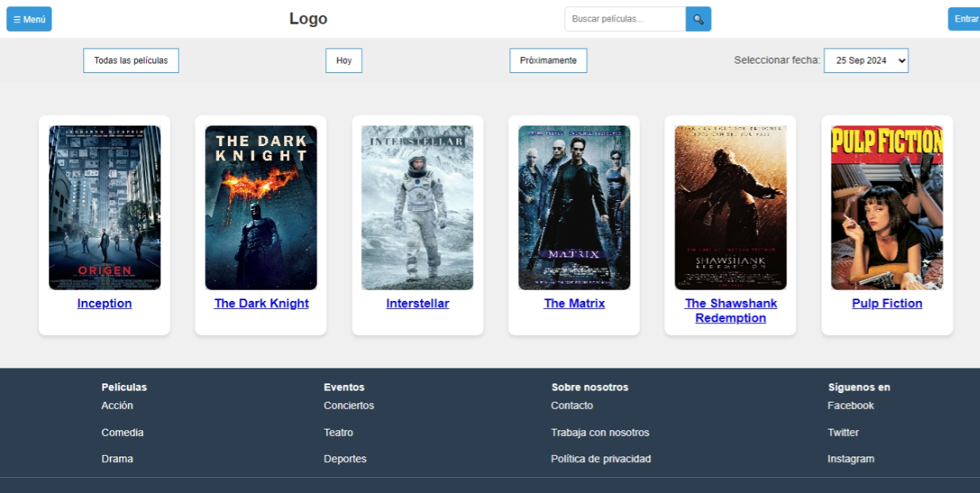Open The Shawshank Redemption link

(x=730, y=310)
